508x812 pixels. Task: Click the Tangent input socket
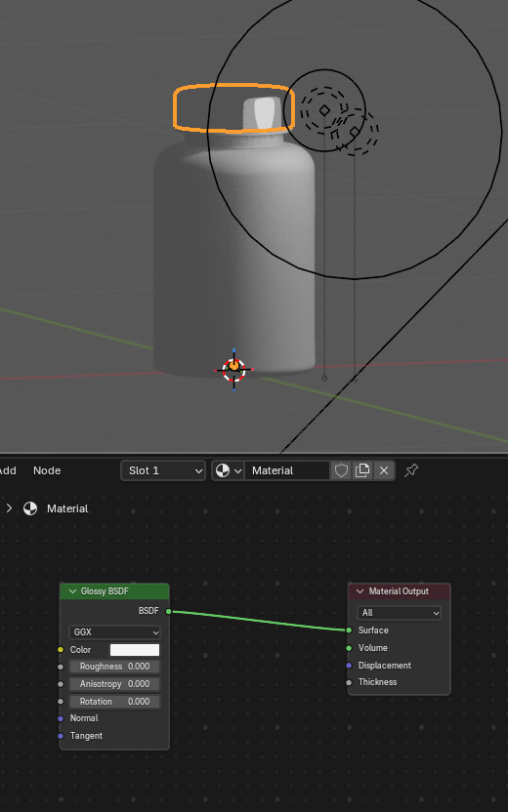click(x=61, y=735)
